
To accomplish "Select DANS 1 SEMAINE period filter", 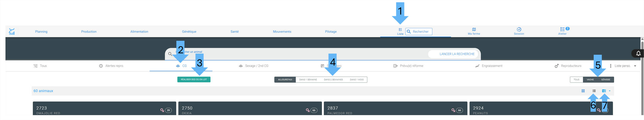I will coord(308,80).
